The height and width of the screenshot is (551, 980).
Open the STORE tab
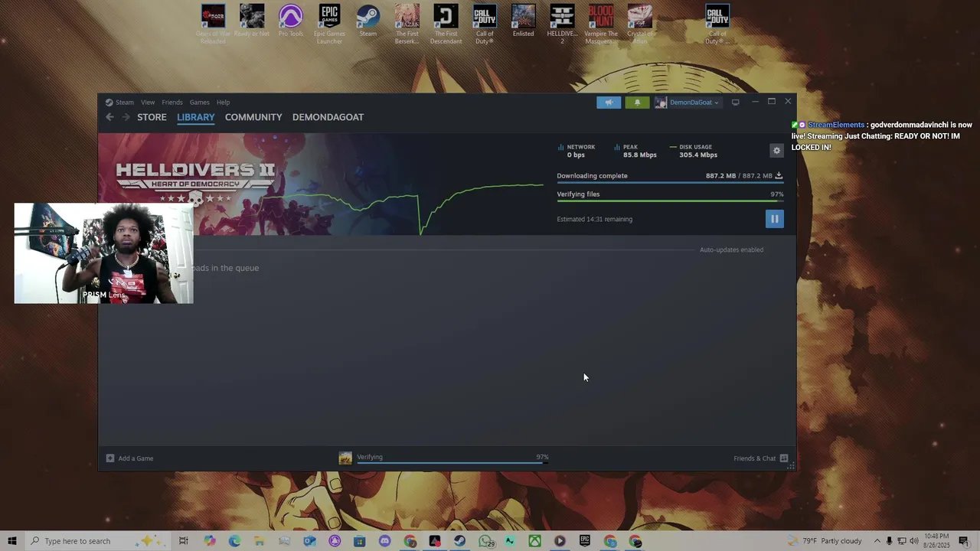coord(152,117)
